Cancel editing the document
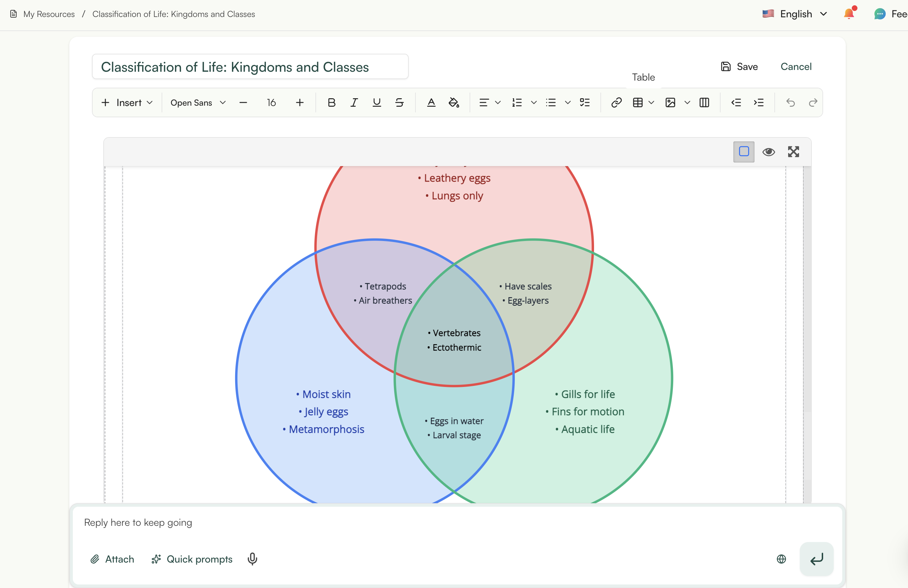The width and height of the screenshot is (908, 588). [x=796, y=67]
